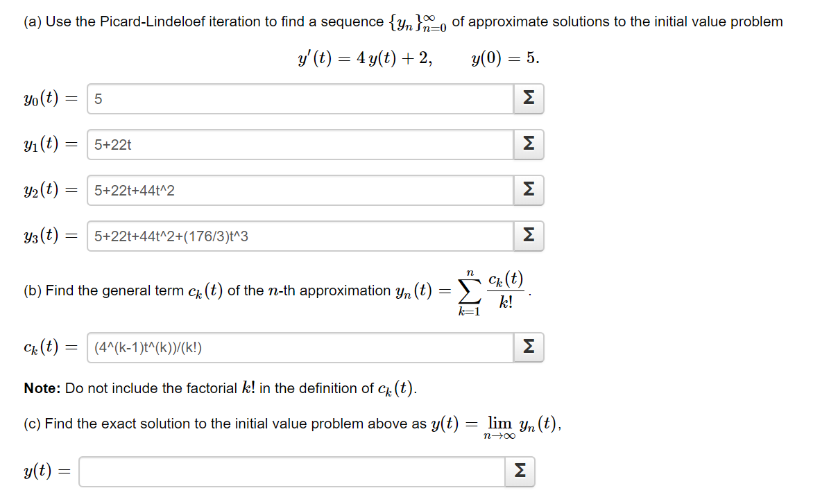Select the Σ button next to y3(t)
Screen dimensions: 838x504
[528, 236]
